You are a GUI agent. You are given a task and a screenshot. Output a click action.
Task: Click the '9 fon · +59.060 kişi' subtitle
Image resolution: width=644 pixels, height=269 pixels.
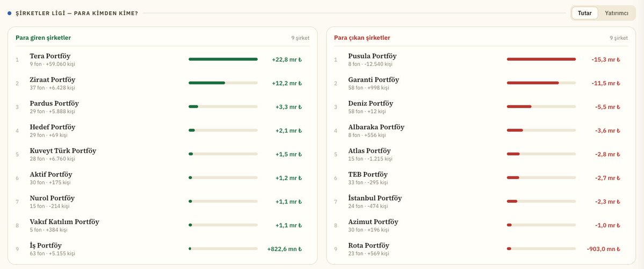(52, 64)
